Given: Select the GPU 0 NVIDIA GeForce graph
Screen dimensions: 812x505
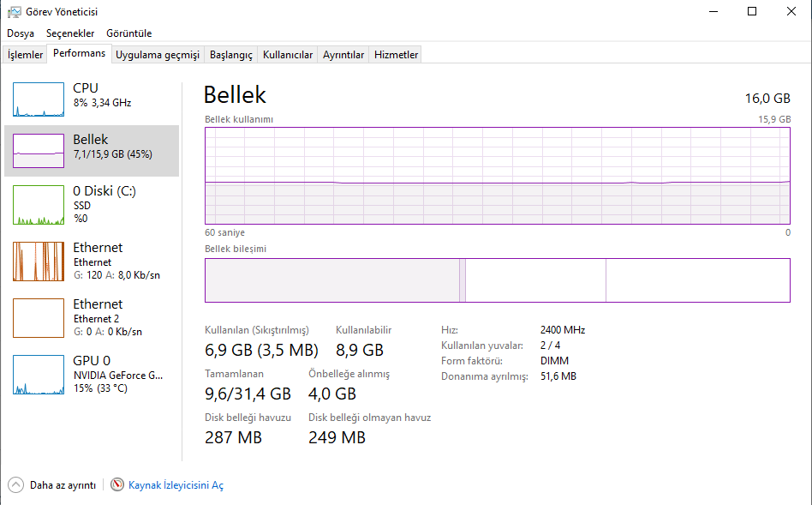Looking at the screenshot, I should point(39,375).
